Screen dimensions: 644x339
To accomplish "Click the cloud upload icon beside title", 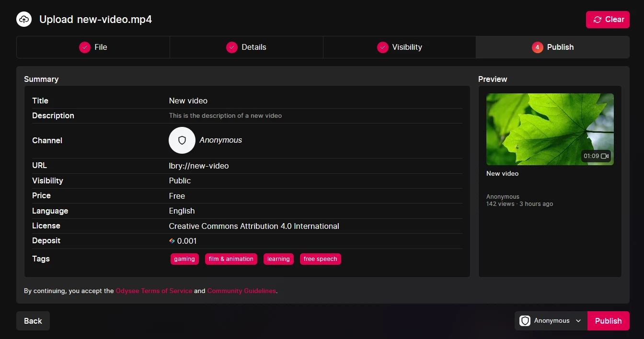I will [x=24, y=20].
